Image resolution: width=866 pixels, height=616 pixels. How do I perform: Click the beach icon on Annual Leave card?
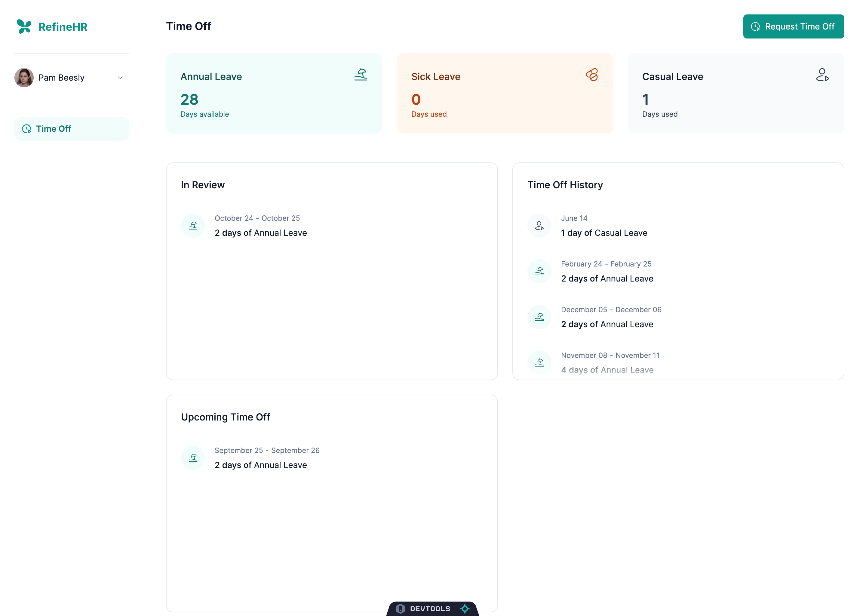pos(361,75)
